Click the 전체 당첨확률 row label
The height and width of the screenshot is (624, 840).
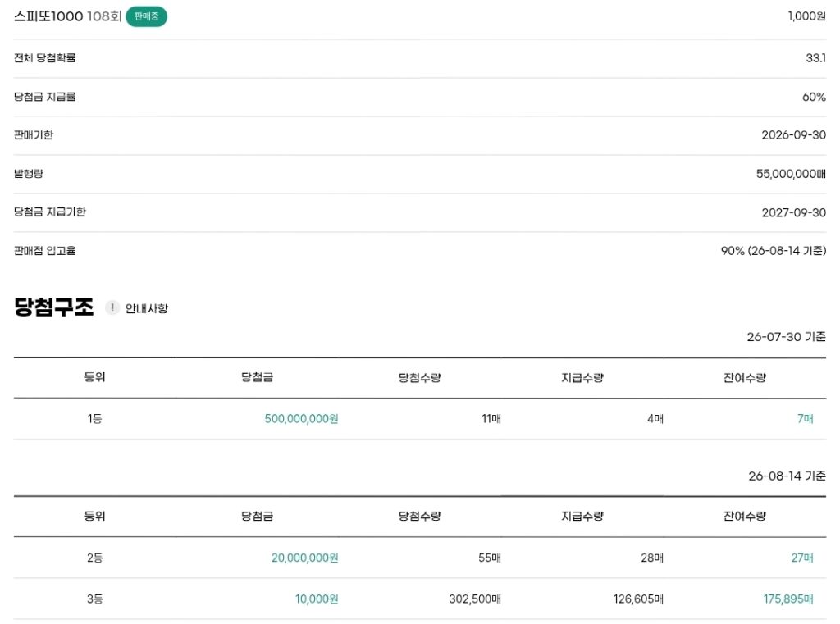(45, 58)
